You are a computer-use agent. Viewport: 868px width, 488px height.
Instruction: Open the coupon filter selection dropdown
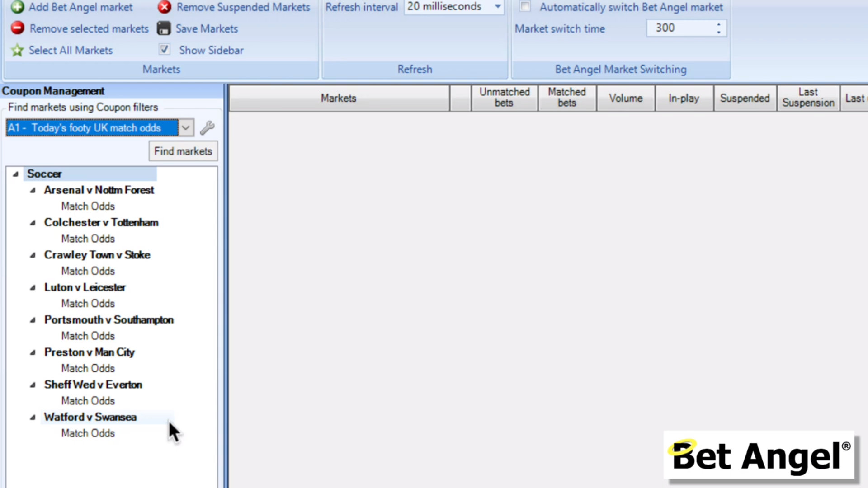click(185, 128)
